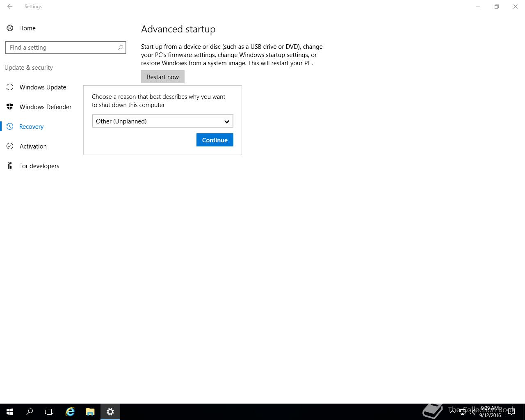Launch Internet Explorer from the taskbar
Image resolution: width=525 pixels, height=420 pixels.
click(70, 412)
